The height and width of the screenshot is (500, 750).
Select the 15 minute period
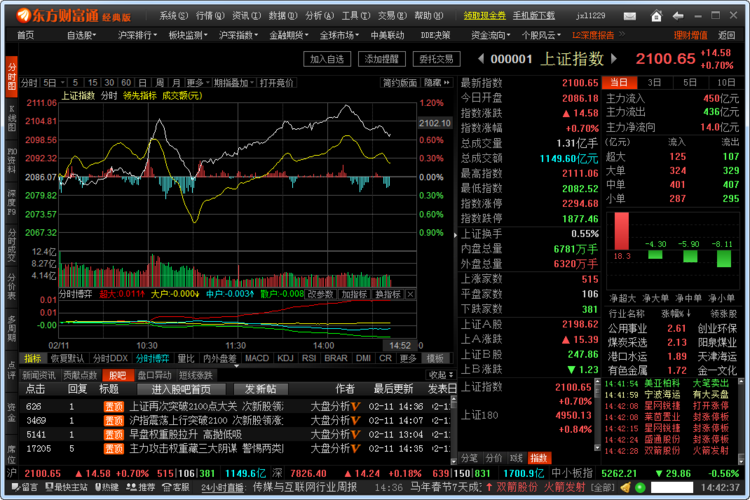coord(93,83)
